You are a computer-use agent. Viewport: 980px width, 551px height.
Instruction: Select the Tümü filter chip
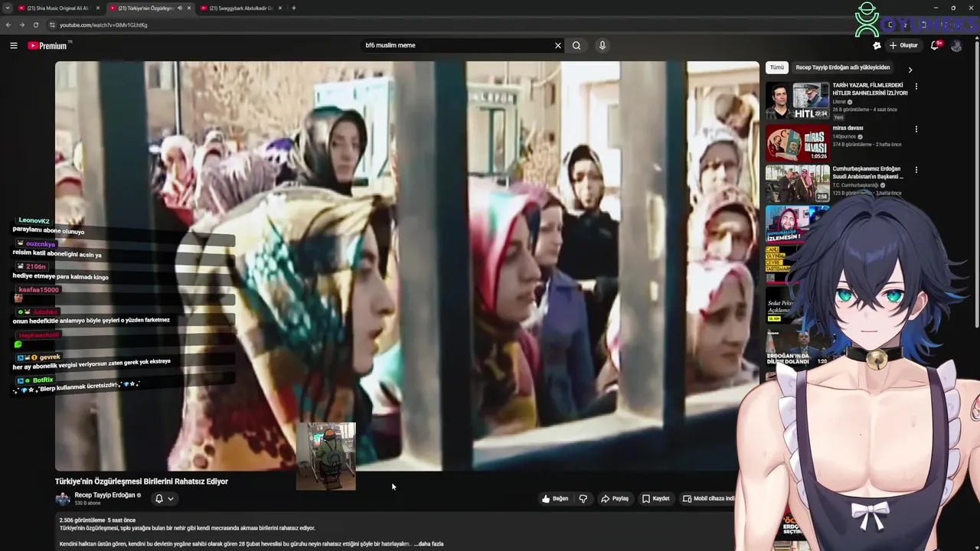(x=777, y=67)
